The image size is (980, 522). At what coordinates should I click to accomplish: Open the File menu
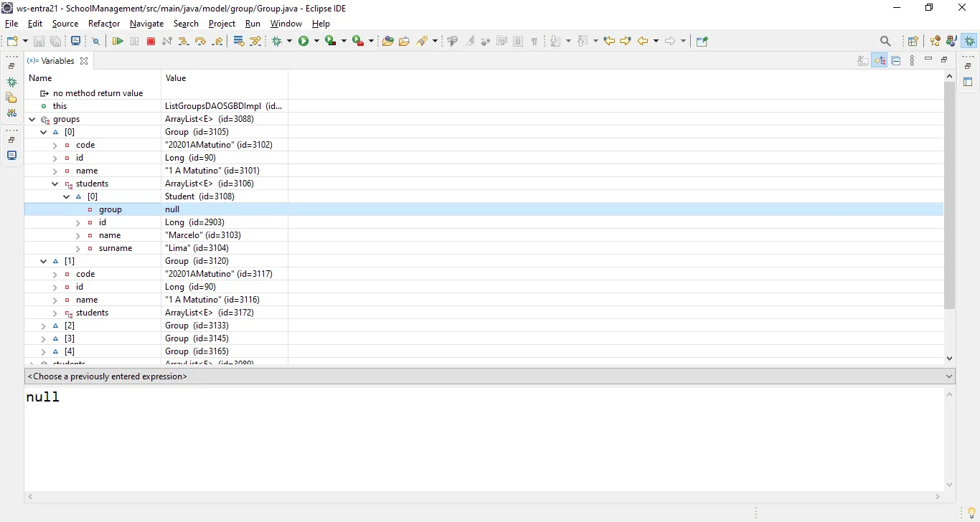[x=11, y=24]
